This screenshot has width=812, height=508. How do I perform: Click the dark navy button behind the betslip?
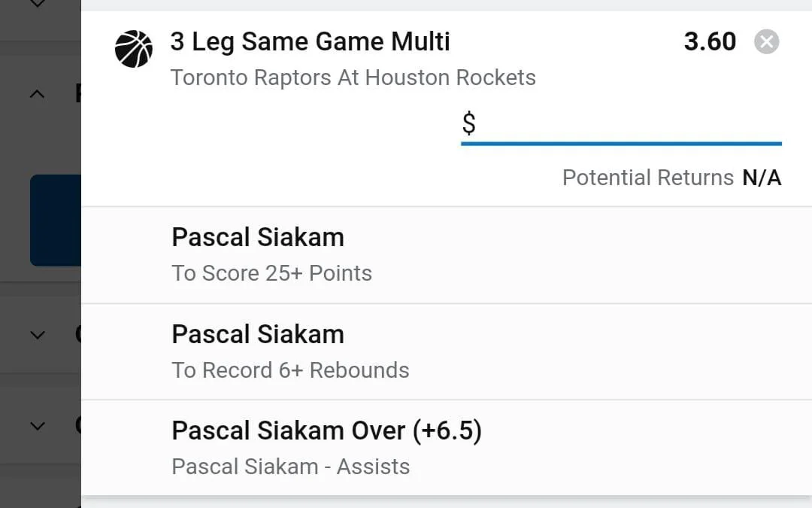(55, 220)
